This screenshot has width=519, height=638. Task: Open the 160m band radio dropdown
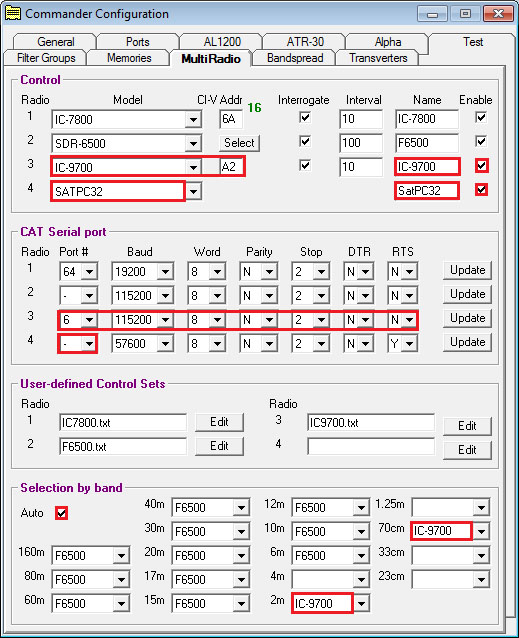121,555
